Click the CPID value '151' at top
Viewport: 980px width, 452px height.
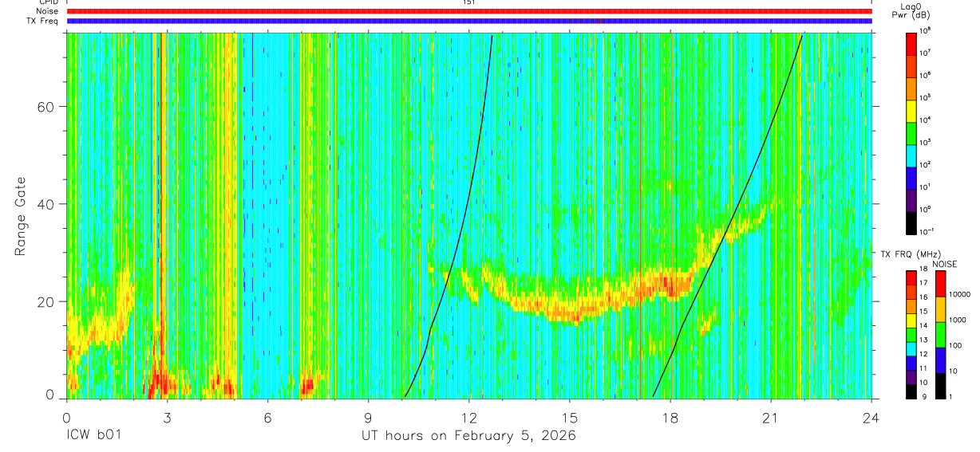pyautogui.click(x=469, y=2)
